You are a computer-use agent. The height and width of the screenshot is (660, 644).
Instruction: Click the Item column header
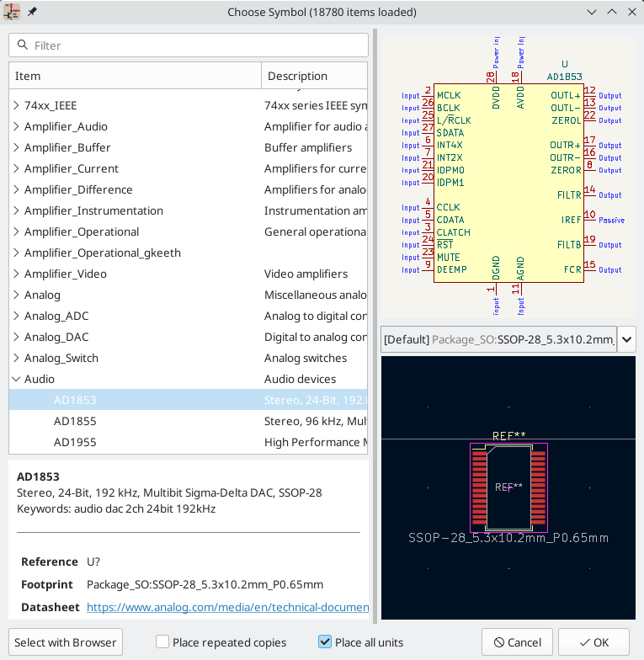tap(135, 76)
